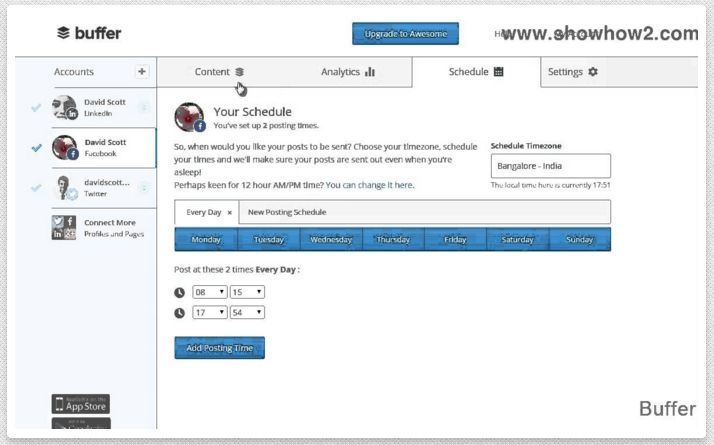The image size is (714, 445).
Task: Click the Schedule calendar icon
Action: point(499,72)
